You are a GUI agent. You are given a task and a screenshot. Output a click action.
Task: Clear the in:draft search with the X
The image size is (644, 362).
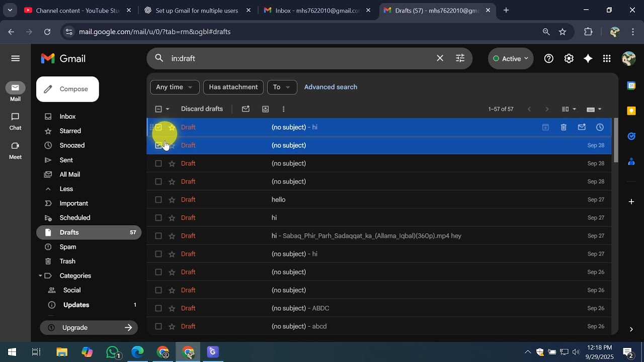pyautogui.click(x=440, y=58)
